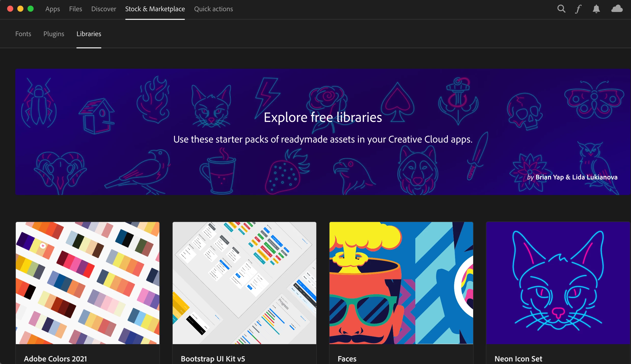Switch to the Apps tab
This screenshot has width=631, height=364.
click(x=52, y=9)
